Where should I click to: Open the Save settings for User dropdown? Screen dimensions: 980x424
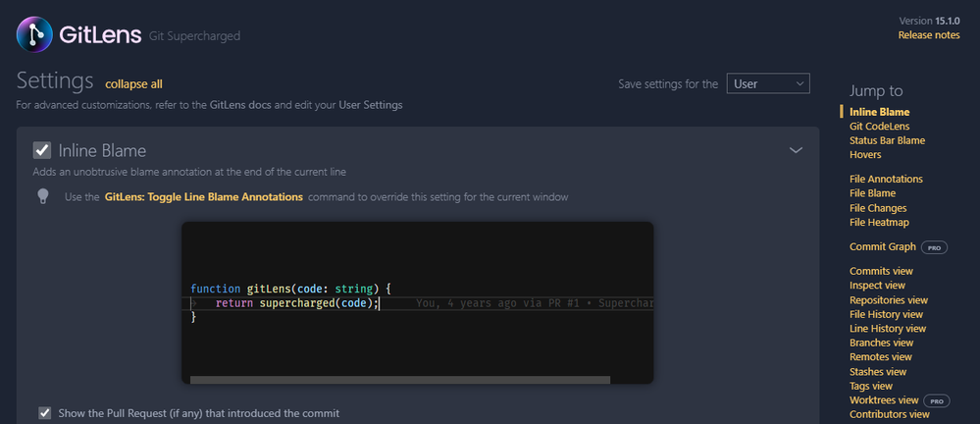pos(767,84)
